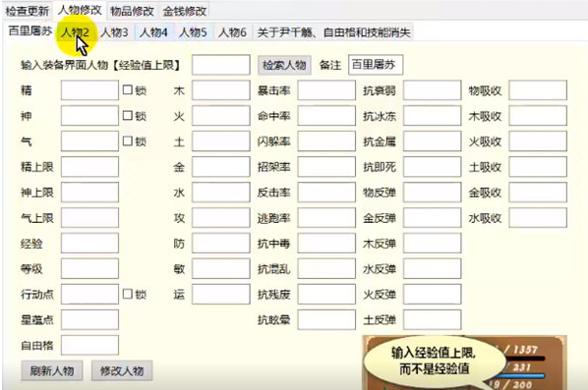The image size is (588, 390).
Task: Click the 敏 agility field
Action: tap(221, 268)
